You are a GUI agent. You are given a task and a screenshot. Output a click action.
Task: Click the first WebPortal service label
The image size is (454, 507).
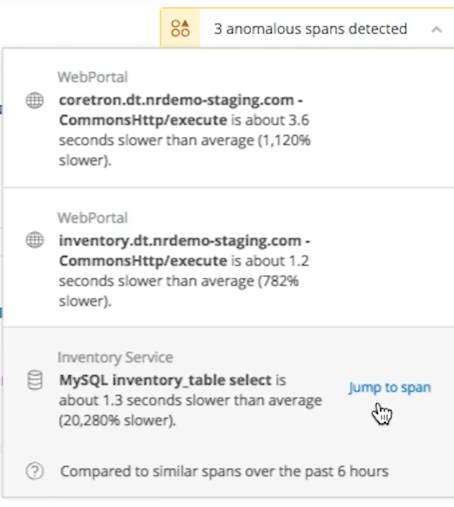(x=93, y=77)
